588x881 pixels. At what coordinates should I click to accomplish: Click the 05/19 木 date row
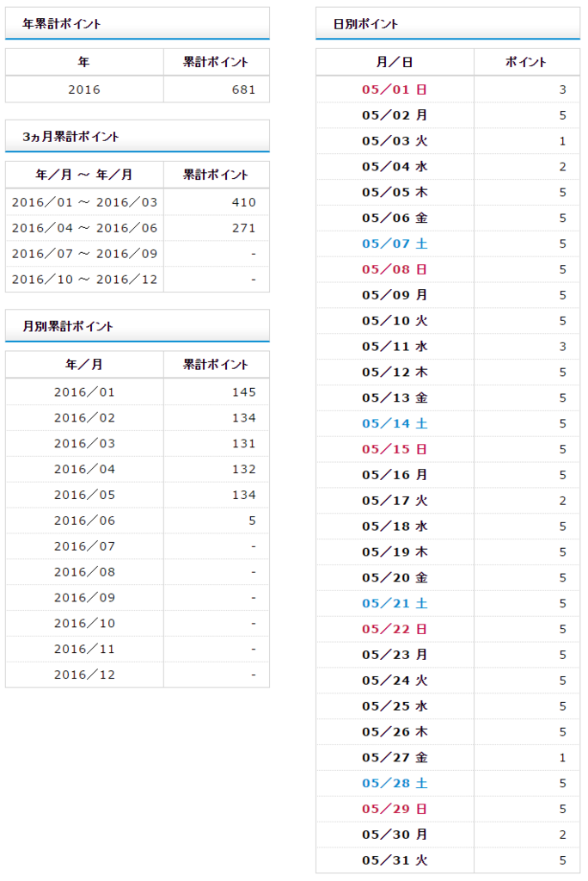(448, 552)
